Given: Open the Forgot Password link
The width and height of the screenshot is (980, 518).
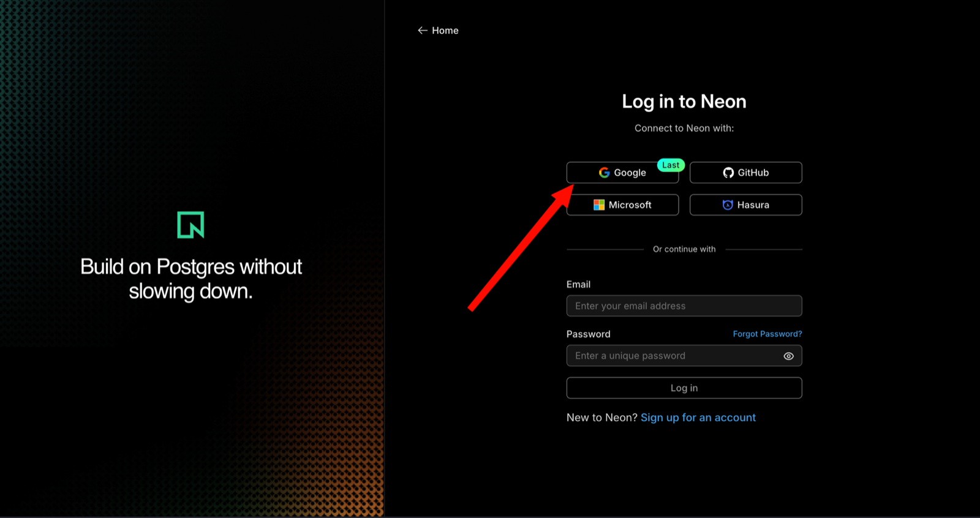Looking at the screenshot, I should pos(767,334).
